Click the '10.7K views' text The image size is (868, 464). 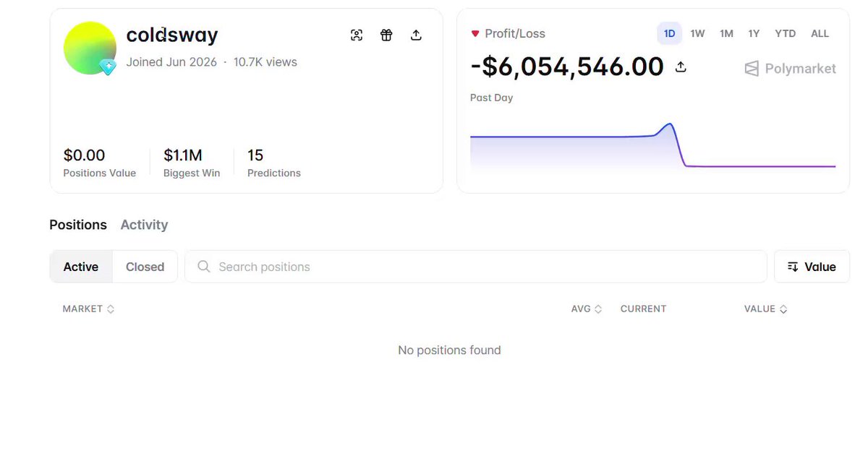[x=265, y=62]
